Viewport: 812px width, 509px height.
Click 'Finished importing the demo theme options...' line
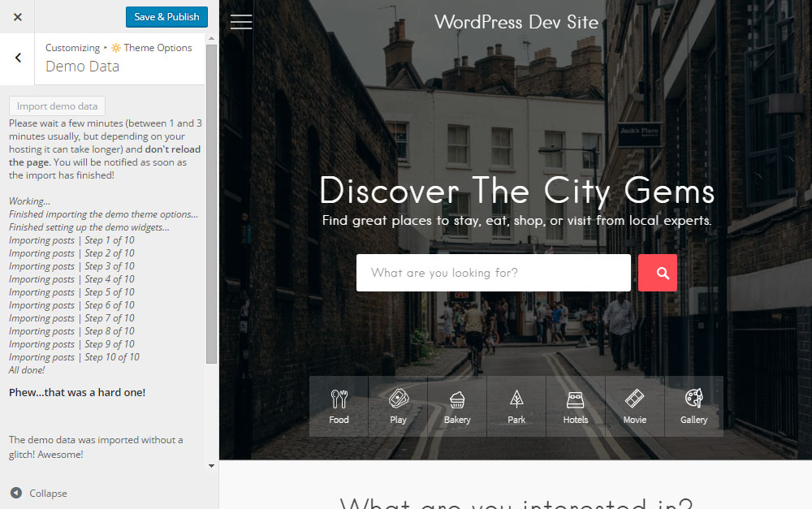[x=104, y=214]
